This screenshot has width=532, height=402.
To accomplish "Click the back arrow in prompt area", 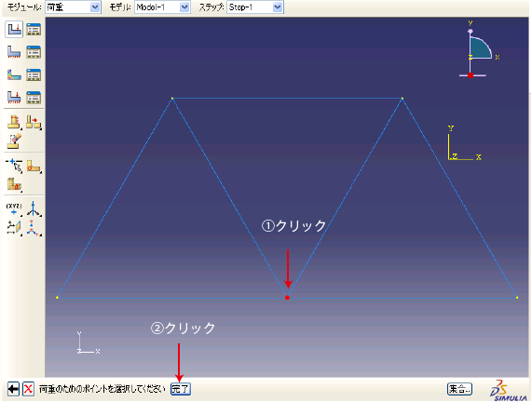I will [x=13, y=389].
